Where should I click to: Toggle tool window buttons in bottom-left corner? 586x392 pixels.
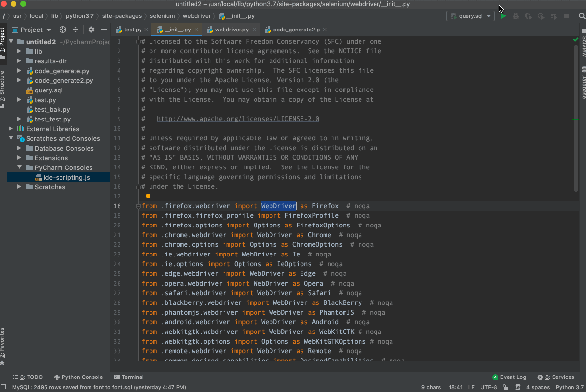pyautogui.click(x=4, y=387)
